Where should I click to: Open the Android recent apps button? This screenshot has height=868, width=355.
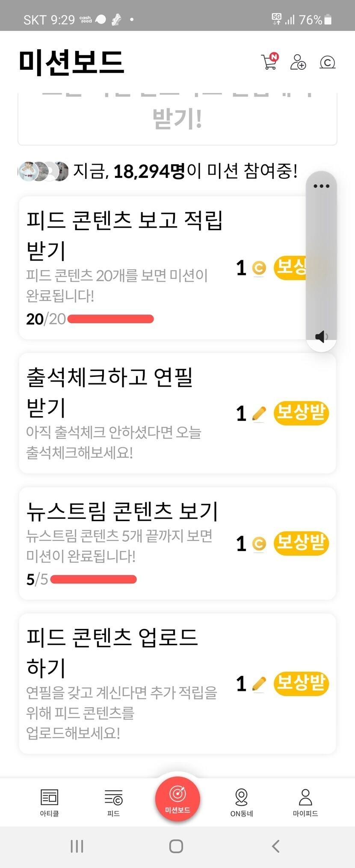click(77, 846)
